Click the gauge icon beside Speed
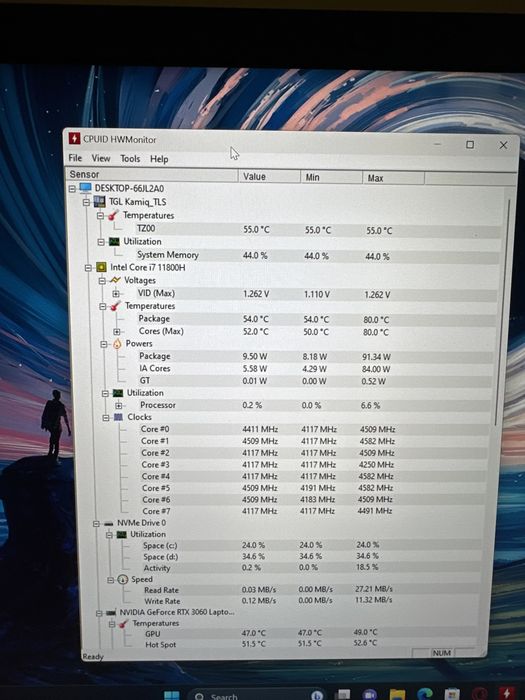Screen dimensions: 525x700 pyautogui.click(x=122, y=579)
